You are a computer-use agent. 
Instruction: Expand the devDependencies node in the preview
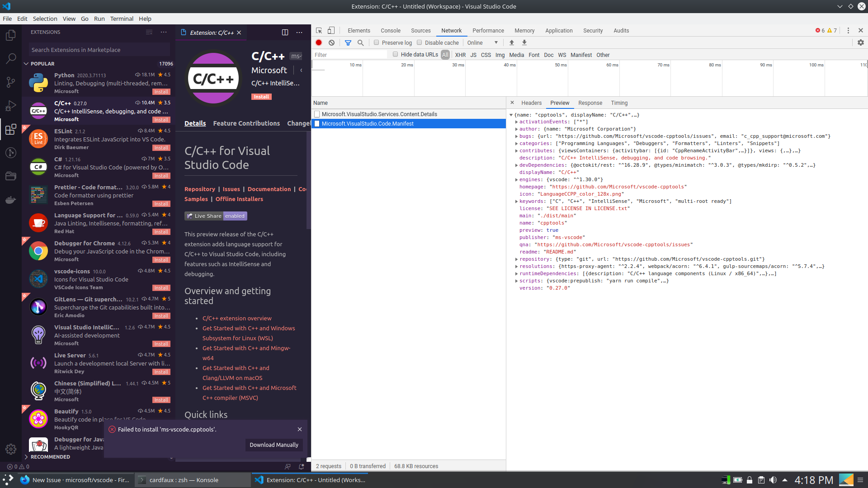(x=516, y=165)
